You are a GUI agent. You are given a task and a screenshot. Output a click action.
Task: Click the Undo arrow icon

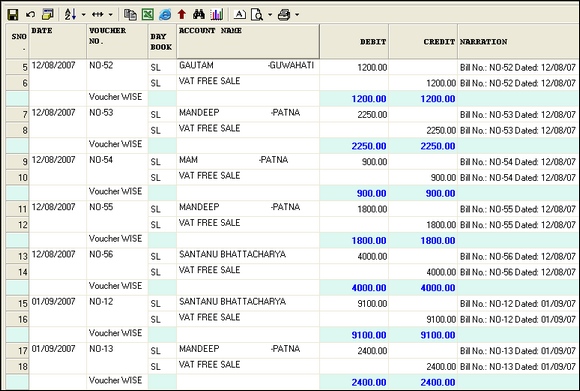[30, 15]
